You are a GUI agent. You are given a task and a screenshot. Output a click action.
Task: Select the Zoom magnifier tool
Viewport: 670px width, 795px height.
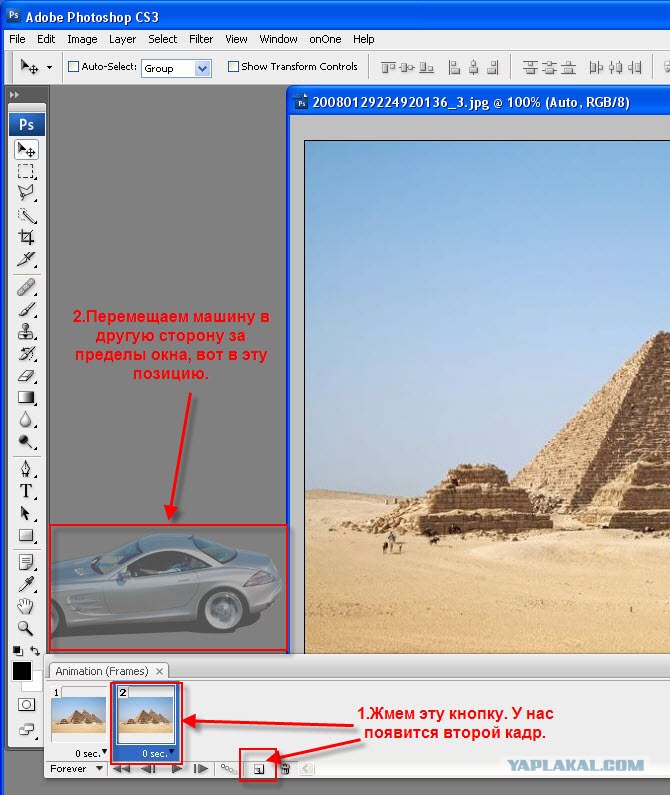(x=26, y=628)
